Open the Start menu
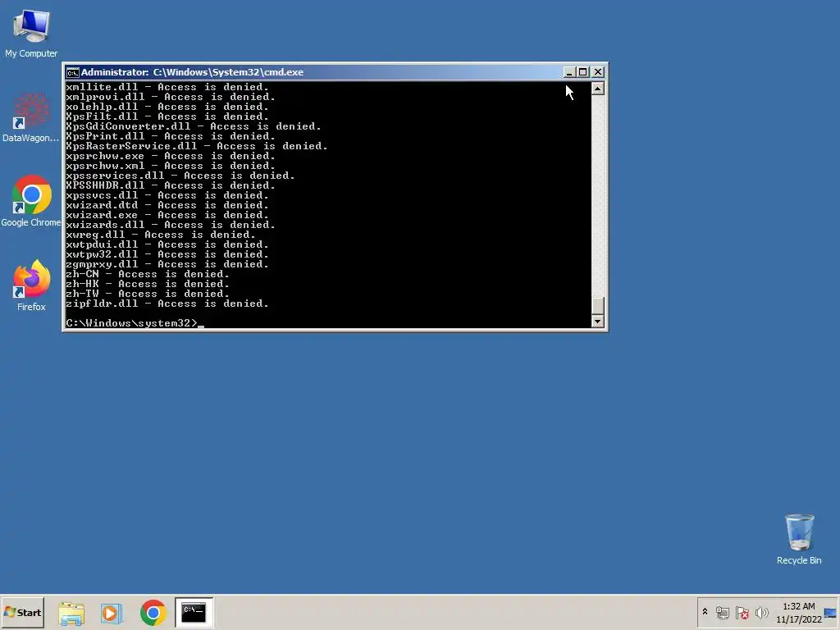The height and width of the screenshot is (630, 840). 22,612
